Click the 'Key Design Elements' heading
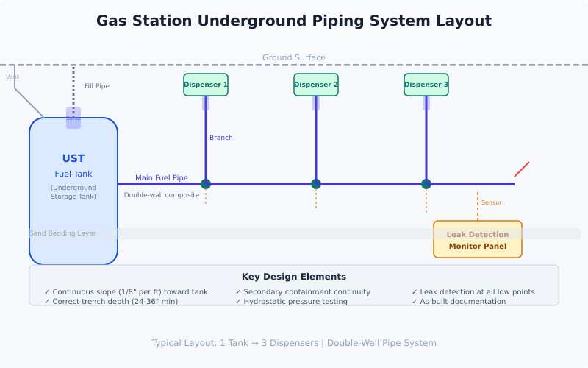 click(x=293, y=277)
